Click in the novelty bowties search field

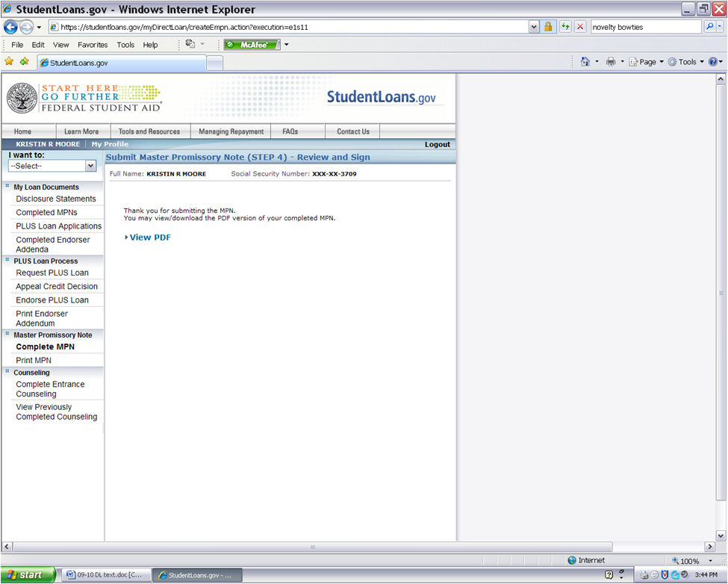point(644,27)
